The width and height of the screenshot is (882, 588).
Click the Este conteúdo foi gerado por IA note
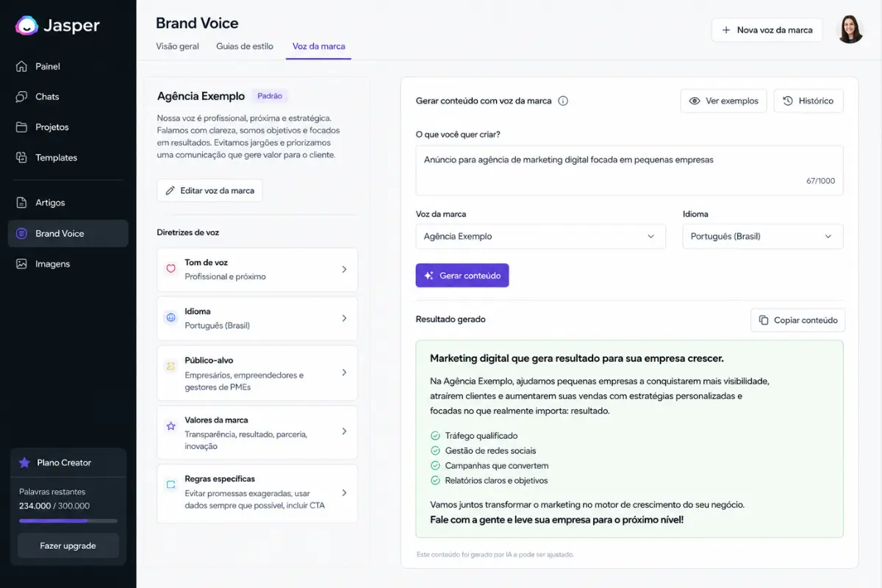(x=495, y=554)
